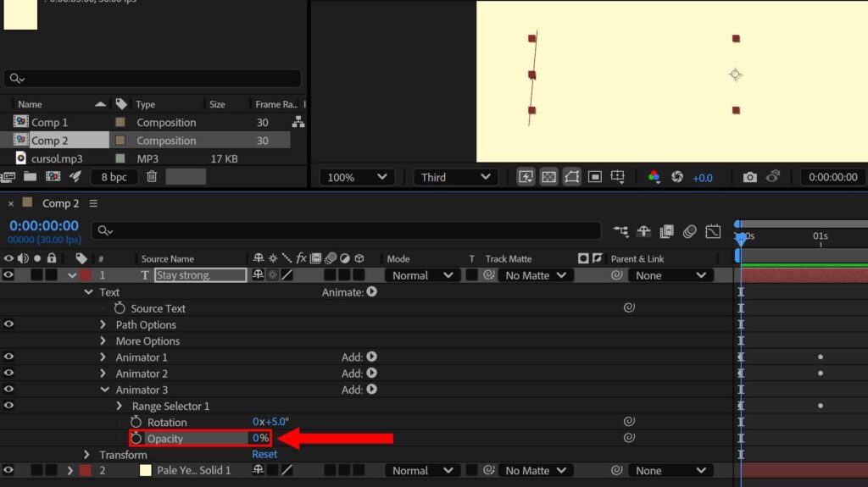Collapse the Stay strong layer properties
Image resolution: width=868 pixels, height=487 pixels.
(x=72, y=275)
